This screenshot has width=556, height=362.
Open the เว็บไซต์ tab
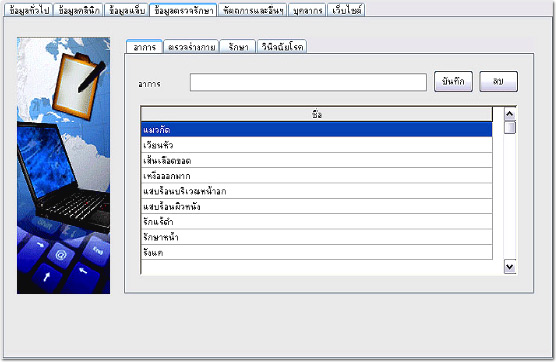346,10
